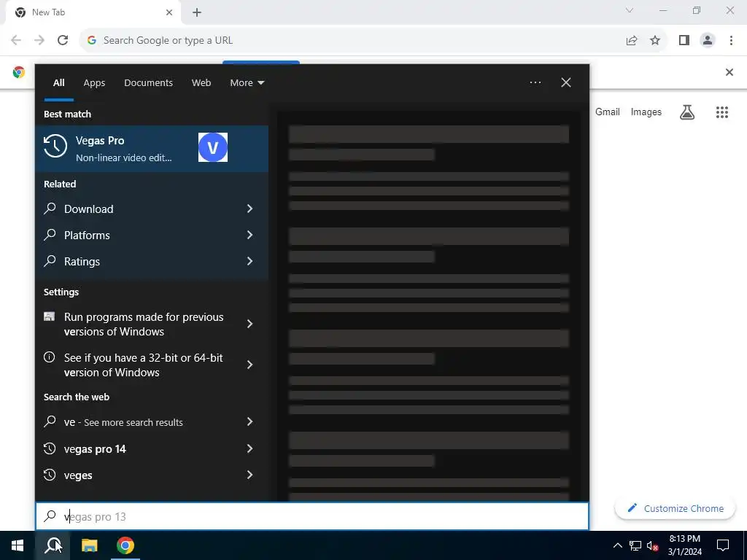Viewport: 747px width, 560px height.
Task: Expand arrow for 32-bit or 64-bit version setting
Action: coord(249,365)
